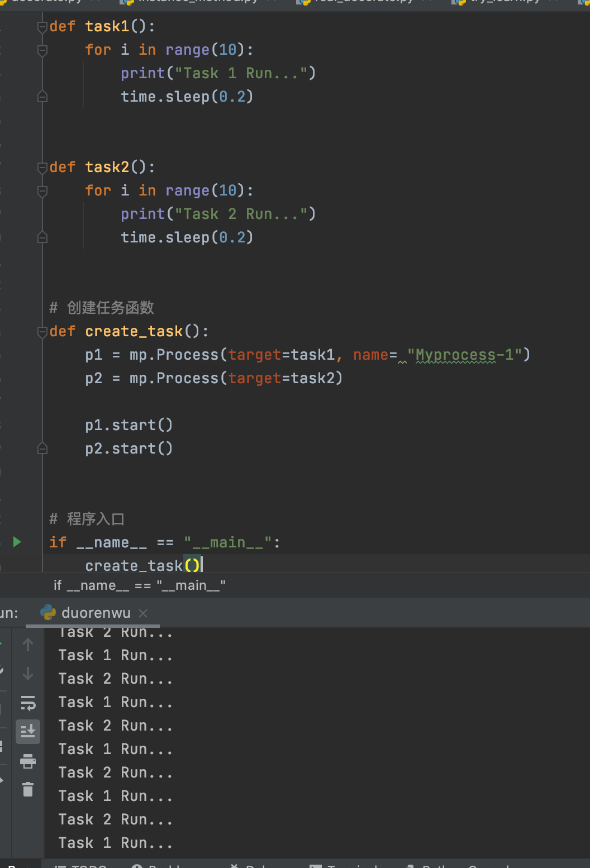Click the down arrow in Run panel

tap(28, 674)
